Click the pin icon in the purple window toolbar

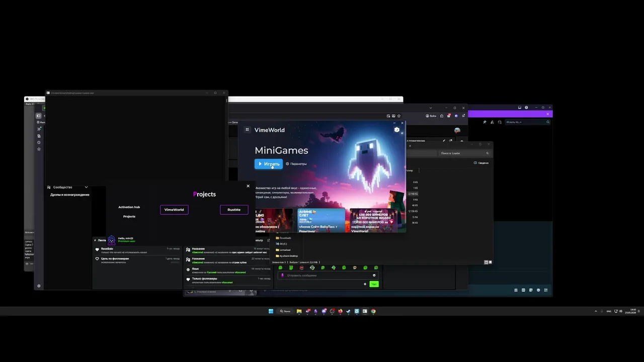pos(485,122)
